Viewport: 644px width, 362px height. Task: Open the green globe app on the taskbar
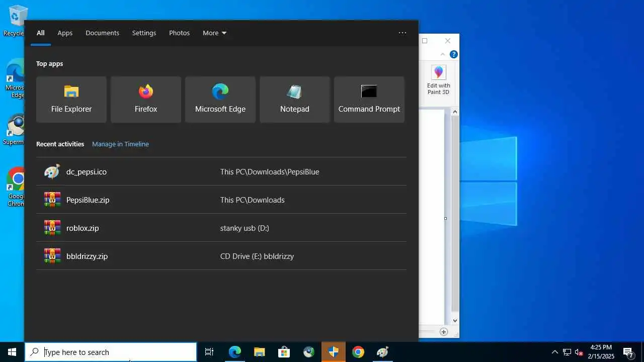(x=309, y=352)
